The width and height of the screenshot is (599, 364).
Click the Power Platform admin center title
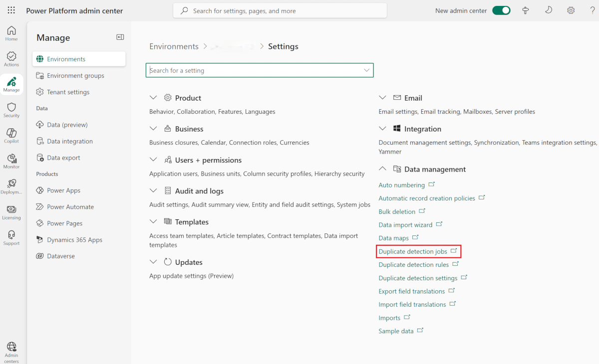(x=74, y=10)
